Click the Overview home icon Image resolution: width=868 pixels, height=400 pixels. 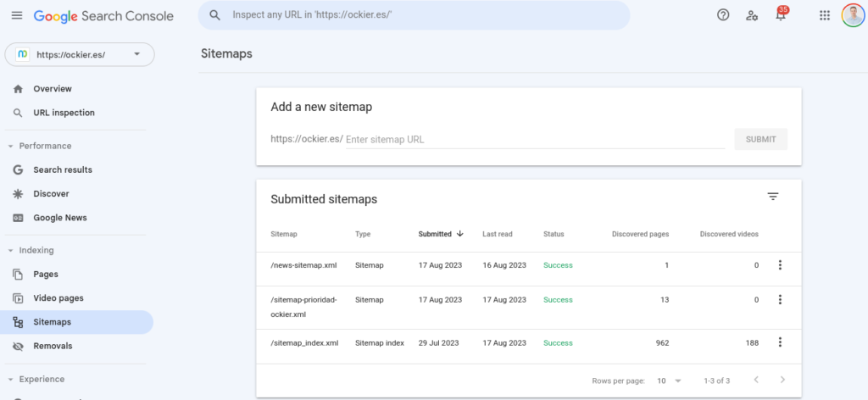(18, 89)
